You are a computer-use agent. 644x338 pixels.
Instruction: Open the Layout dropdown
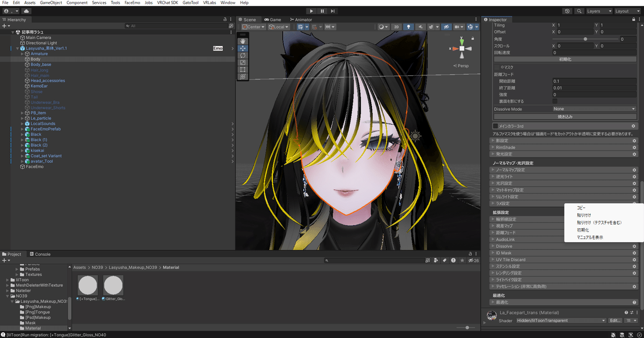[627, 11]
